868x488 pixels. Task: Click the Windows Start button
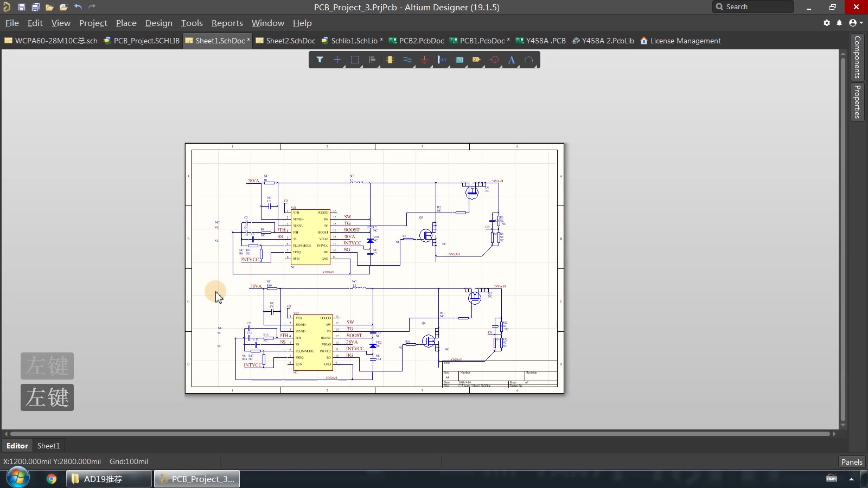pyautogui.click(x=17, y=478)
